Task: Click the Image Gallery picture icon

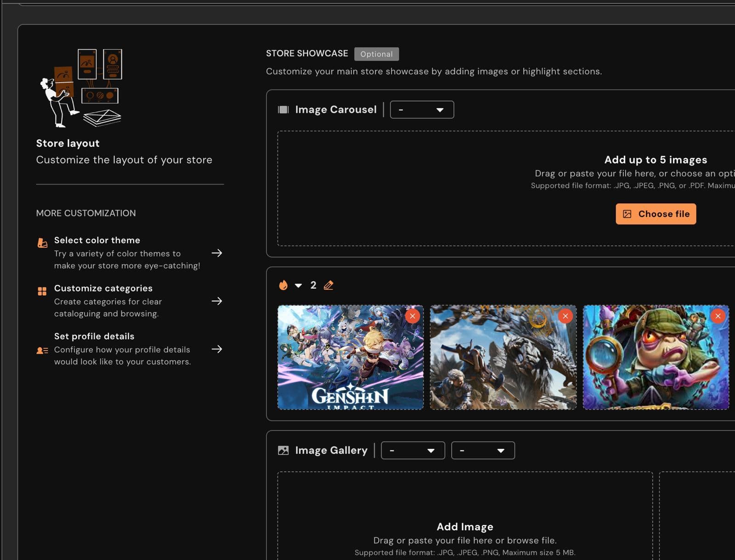Action: tap(283, 450)
